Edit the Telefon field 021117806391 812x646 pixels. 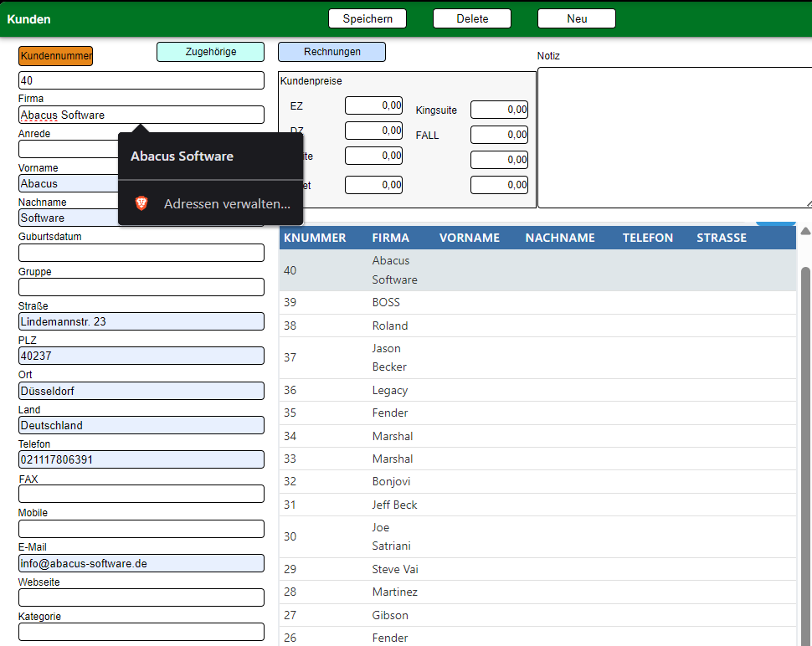click(x=141, y=459)
